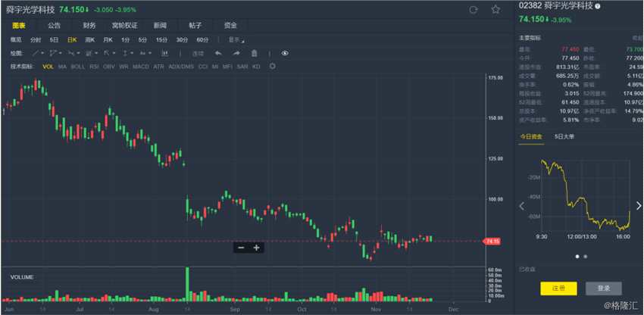
Task: Open the 图表 tab
Action: click(19, 26)
